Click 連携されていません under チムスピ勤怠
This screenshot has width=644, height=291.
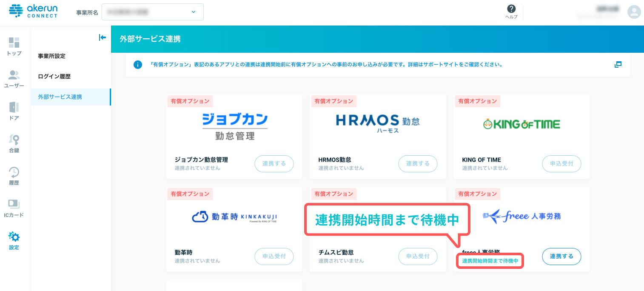pyautogui.click(x=341, y=261)
